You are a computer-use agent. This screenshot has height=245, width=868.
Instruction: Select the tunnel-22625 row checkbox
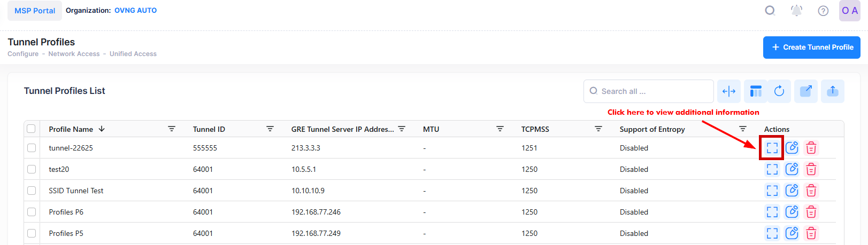(32, 148)
